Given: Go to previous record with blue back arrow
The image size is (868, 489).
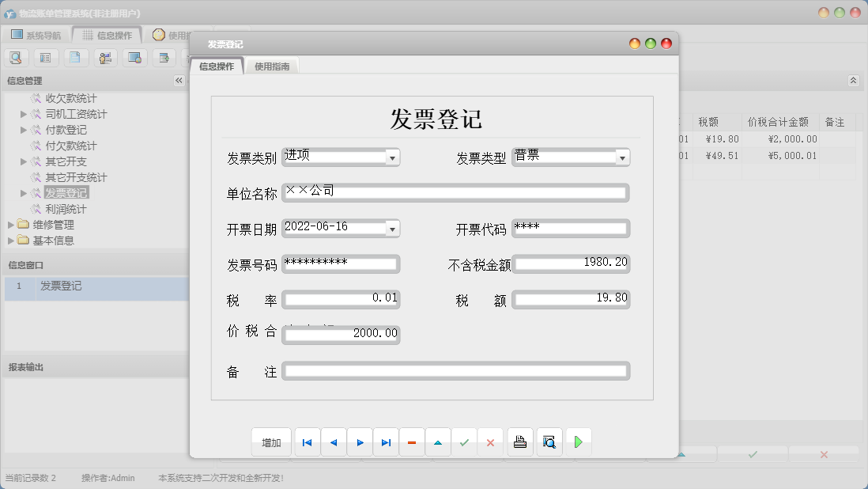Looking at the screenshot, I should 333,442.
